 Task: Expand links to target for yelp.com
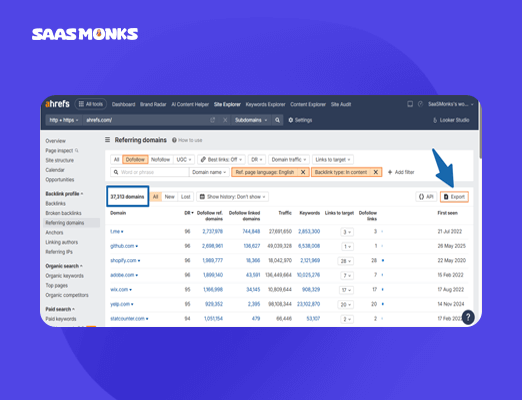pos(347,304)
